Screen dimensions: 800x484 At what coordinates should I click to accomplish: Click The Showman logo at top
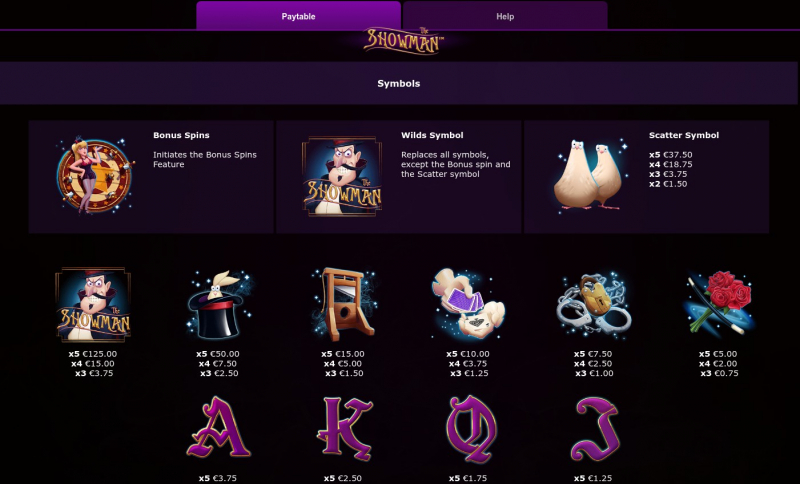coord(403,41)
